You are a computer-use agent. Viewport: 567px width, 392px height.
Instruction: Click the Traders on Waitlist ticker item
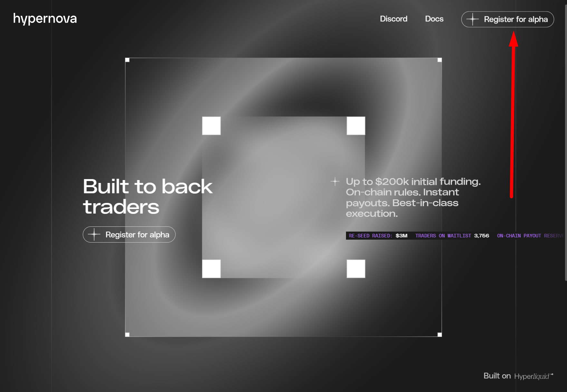click(x=452, y=236)
